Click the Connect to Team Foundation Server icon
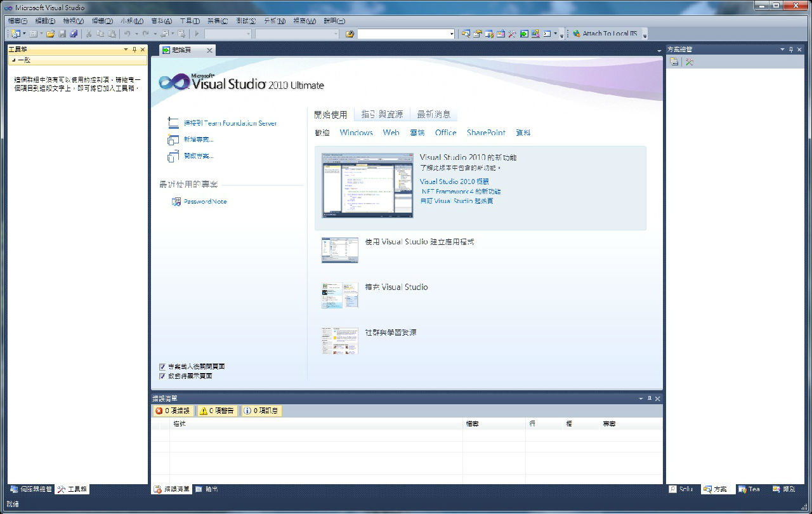The width and height of the screenshot is (812, 514). (x=174, y=123)
